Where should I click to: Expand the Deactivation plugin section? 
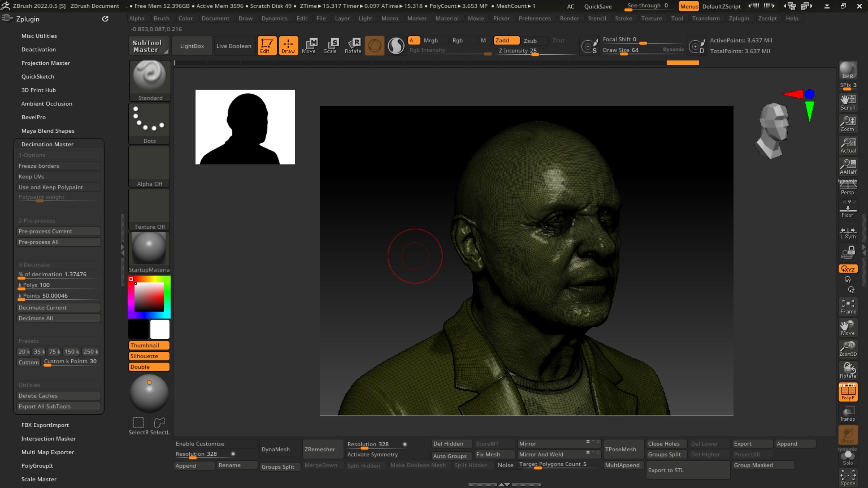click(39, 49)
